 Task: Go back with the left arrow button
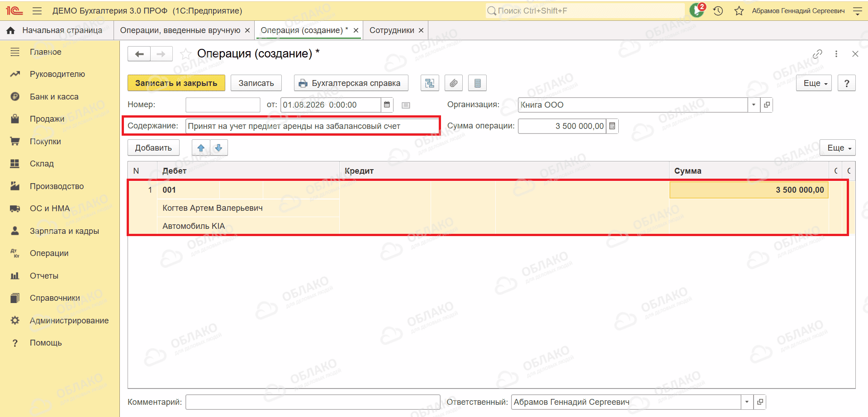(139, 54)
